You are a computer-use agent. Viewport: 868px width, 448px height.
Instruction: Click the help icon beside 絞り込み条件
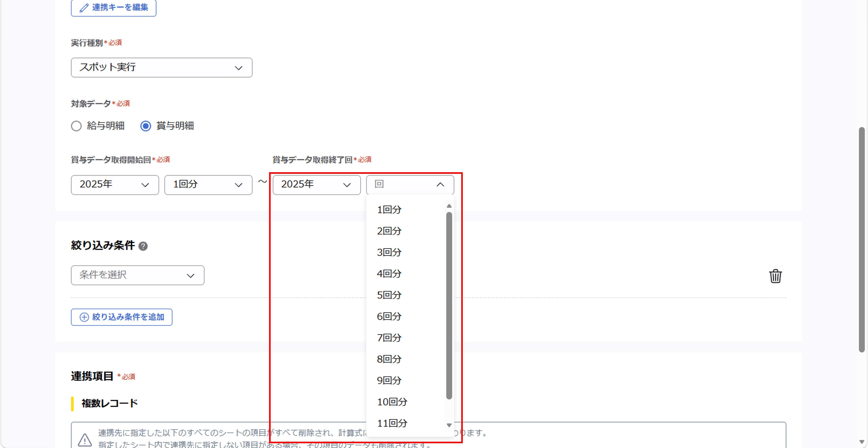click(143, 246)
